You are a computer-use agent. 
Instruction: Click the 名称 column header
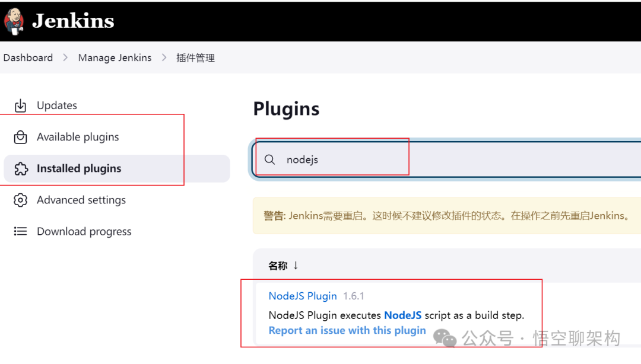click(x=278, y=266)
